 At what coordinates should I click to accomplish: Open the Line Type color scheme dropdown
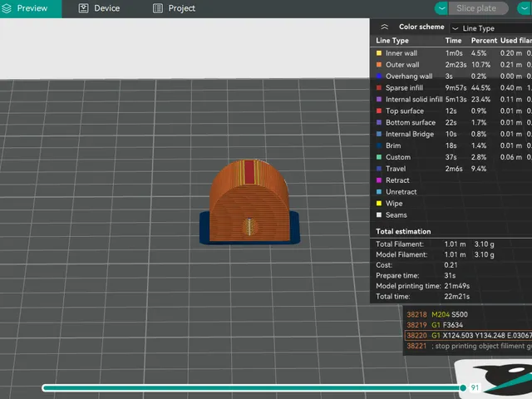click(490, 28)
